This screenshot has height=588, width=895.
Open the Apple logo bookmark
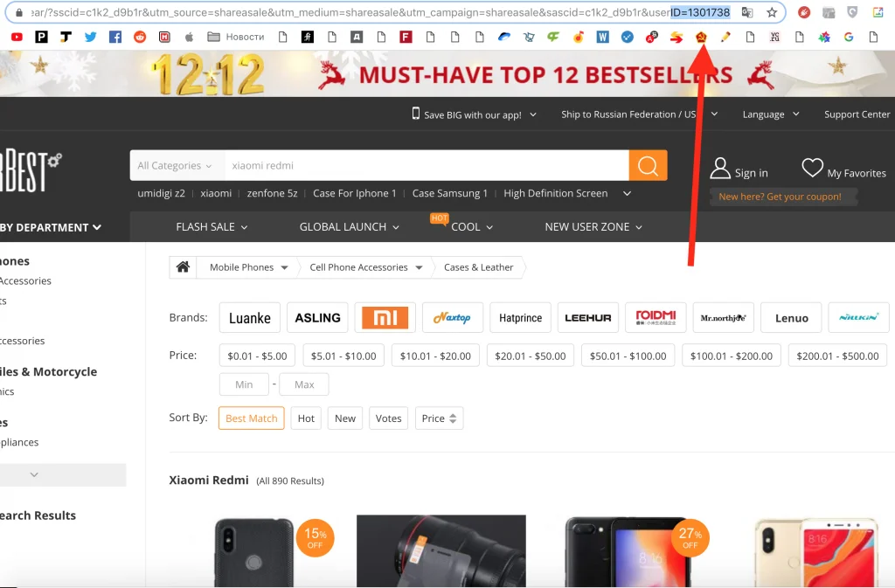(189, 37)
